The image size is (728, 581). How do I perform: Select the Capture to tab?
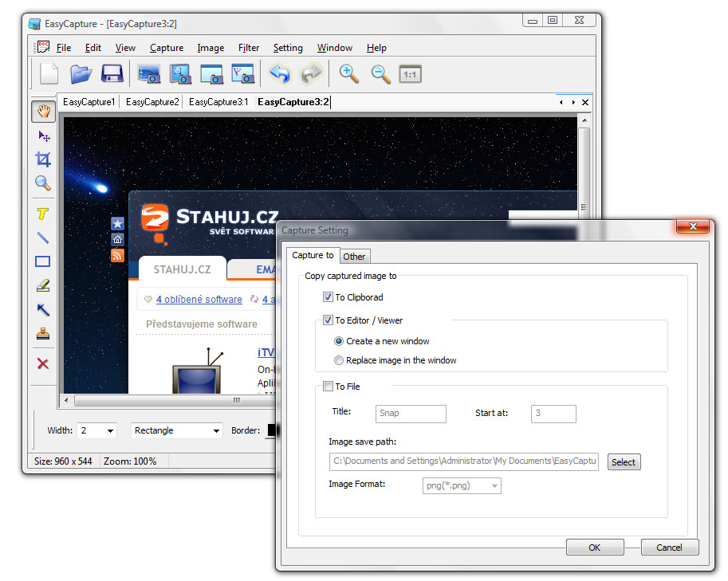point(313,255)
